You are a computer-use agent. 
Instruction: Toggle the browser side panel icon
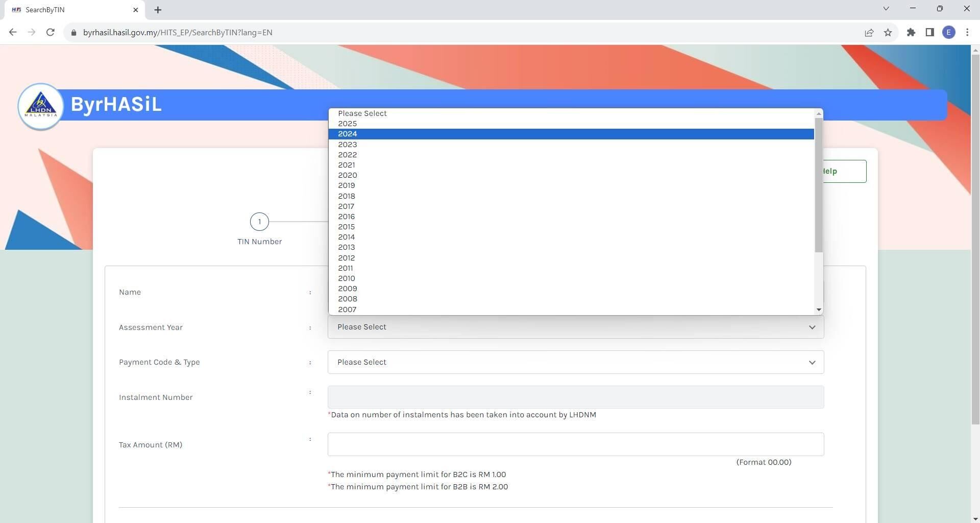coord(929,32)
